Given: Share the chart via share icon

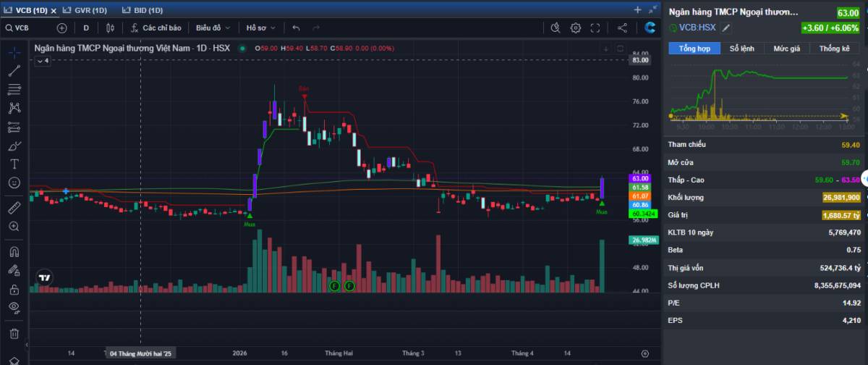Looking at the screenshot, I should [622, 28].
